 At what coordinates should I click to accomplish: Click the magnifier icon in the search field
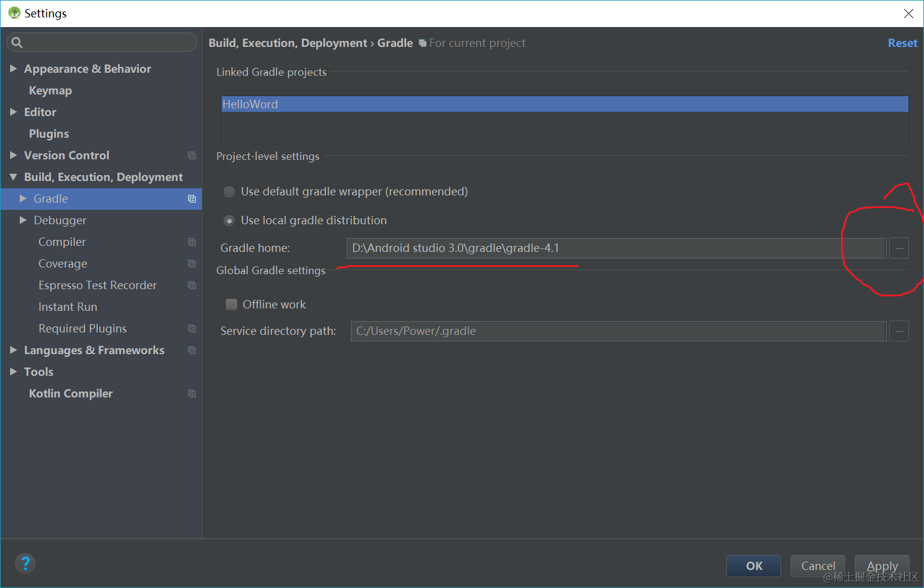coord(16,42)
